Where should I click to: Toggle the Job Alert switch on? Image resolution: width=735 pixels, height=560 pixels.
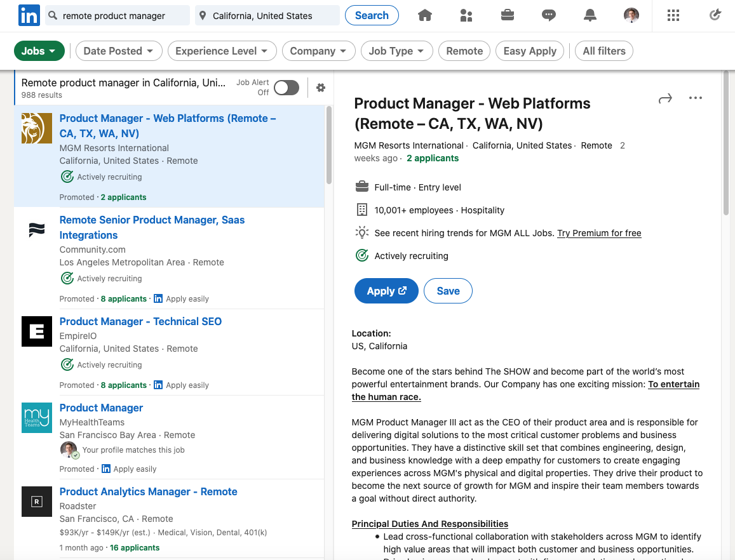[x=287, y=88]
